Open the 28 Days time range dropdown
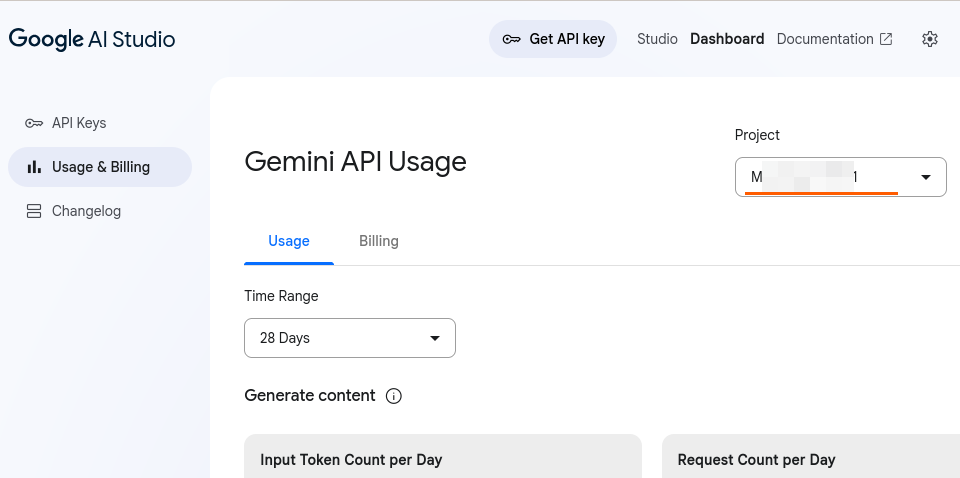960x478 pixels. click(x=350, y=338)
